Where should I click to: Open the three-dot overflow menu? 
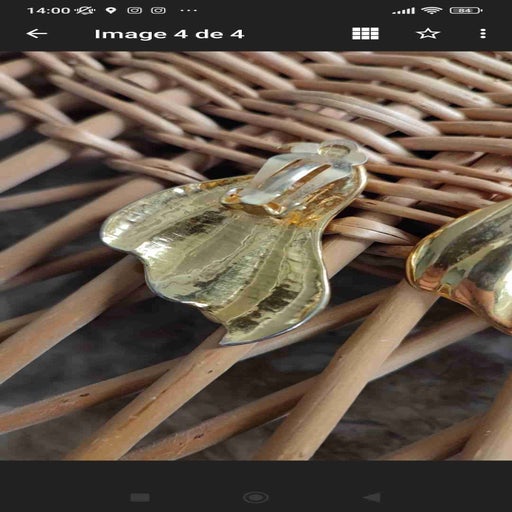(x=483, y=34)
